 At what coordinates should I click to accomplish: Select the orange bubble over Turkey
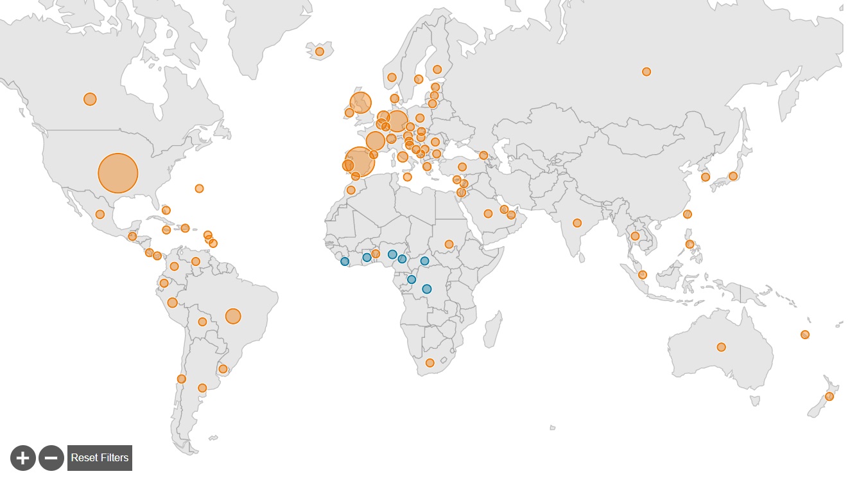[x=462, y=167]
